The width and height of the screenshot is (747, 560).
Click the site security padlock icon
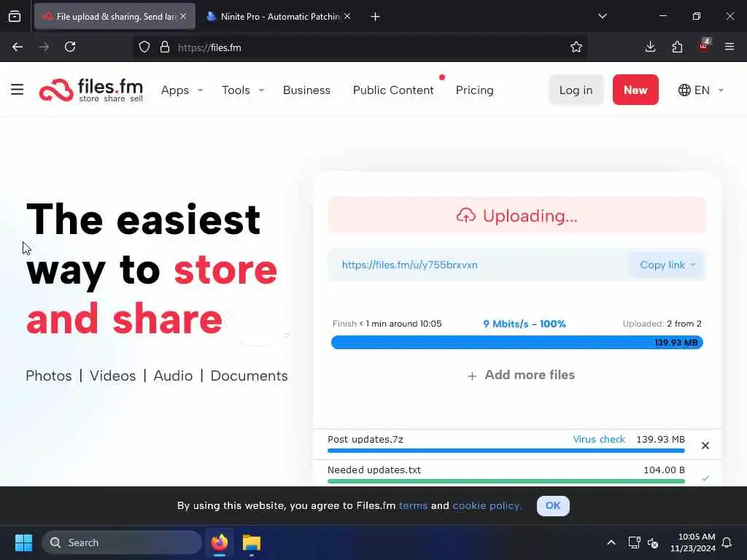[165, 47]
